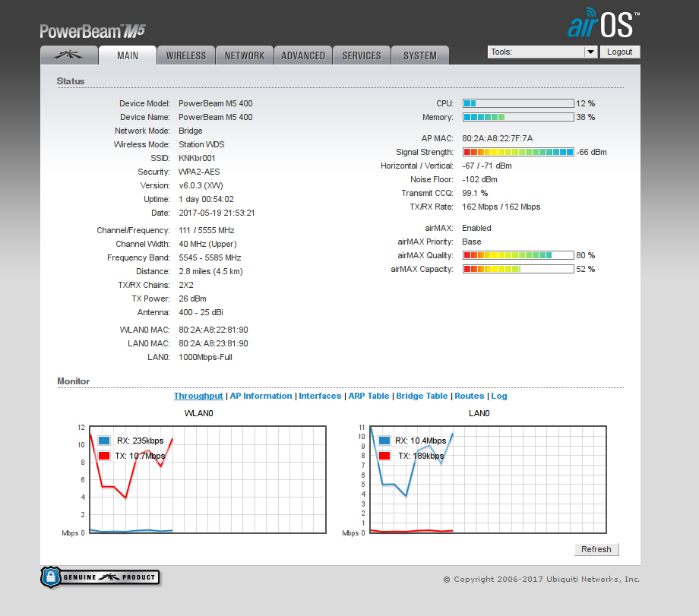Viewport: 699px width, 616px height.
Task: Open the Bridge Table link
Action: click(422, 396)
